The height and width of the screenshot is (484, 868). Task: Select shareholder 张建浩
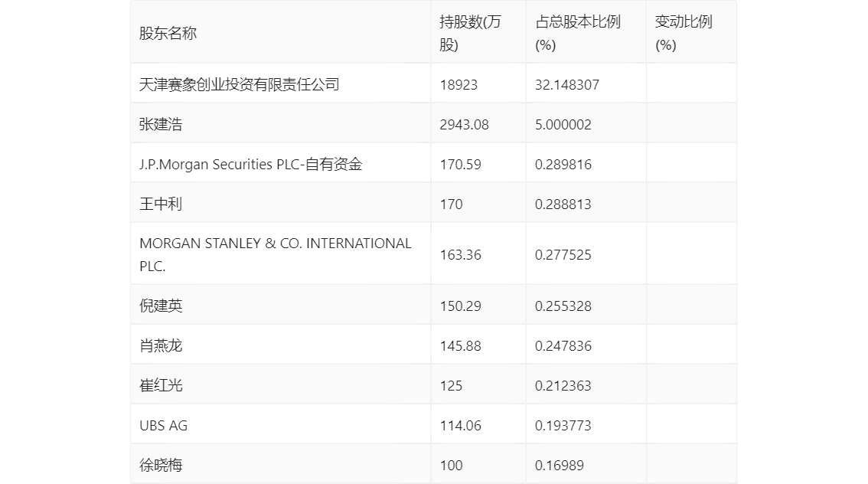point(161,124)
